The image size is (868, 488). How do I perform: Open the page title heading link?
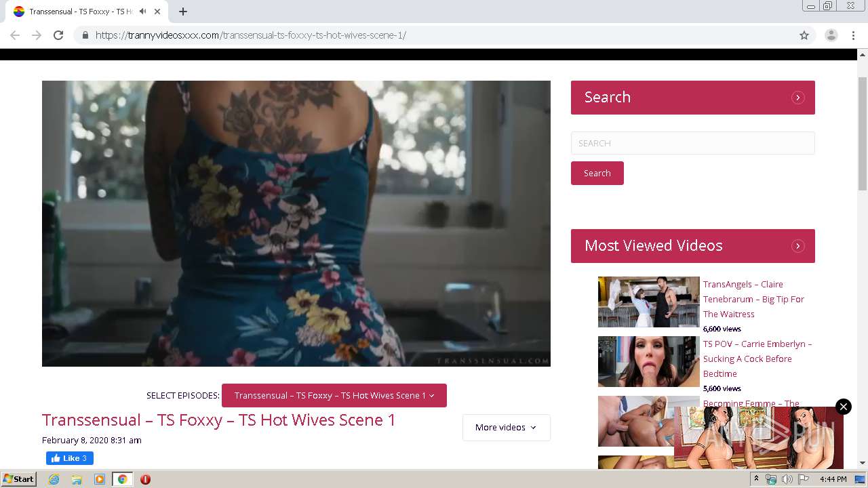219,420
